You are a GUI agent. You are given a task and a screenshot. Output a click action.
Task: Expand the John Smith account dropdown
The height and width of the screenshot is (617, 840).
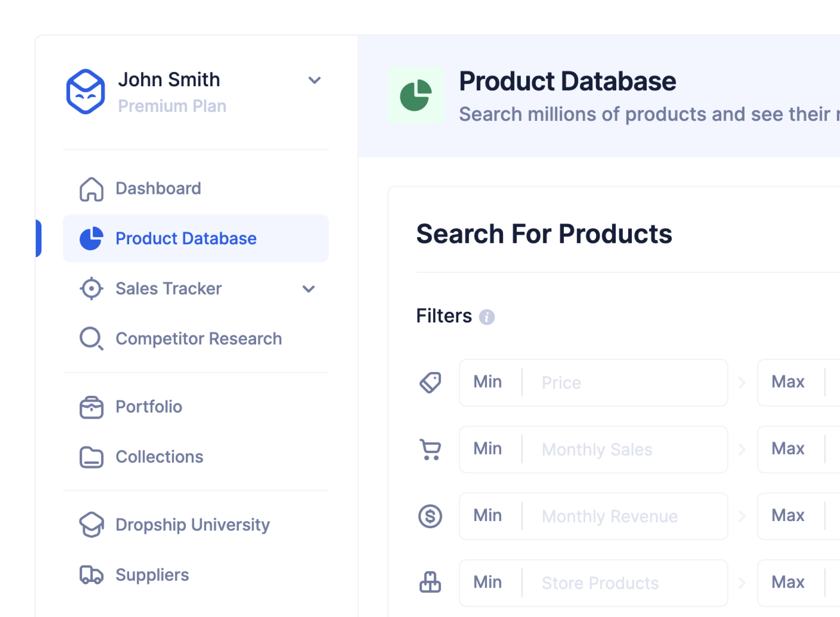(315, 79)
